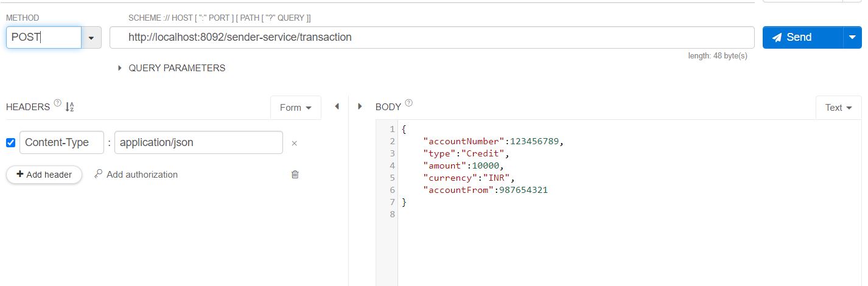Click the SCHEME :// HOST syntax hint label
This screenshot has width=868, height=286.
[220, 18]
